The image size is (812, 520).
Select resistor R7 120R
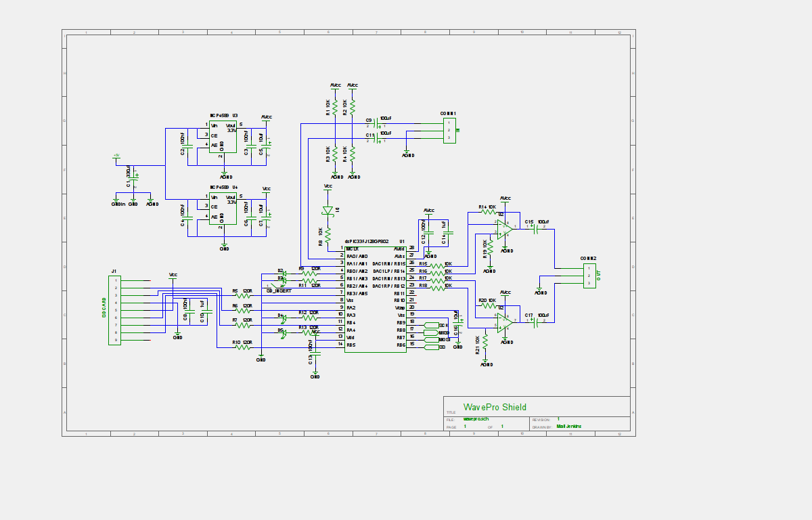(x=242, y=325)
